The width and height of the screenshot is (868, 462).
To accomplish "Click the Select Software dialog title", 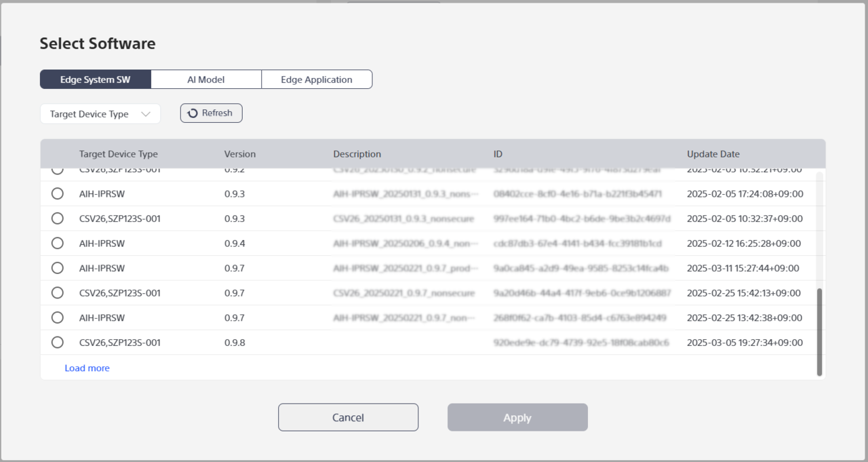I will click(x=98, y=43).
